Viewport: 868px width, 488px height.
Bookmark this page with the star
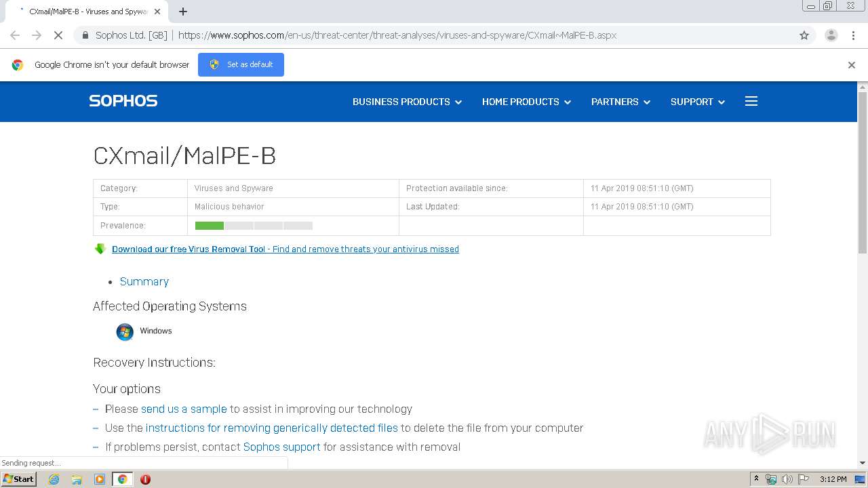[804, 35]
